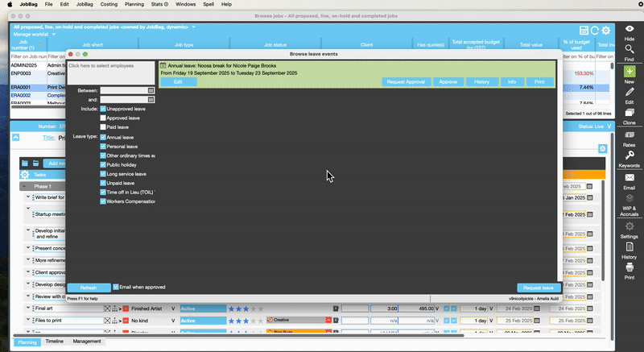Screen dimensions: 644x352
Task: Click calendar icon beside Annual leave event title
Action: [x=163, y=65]
